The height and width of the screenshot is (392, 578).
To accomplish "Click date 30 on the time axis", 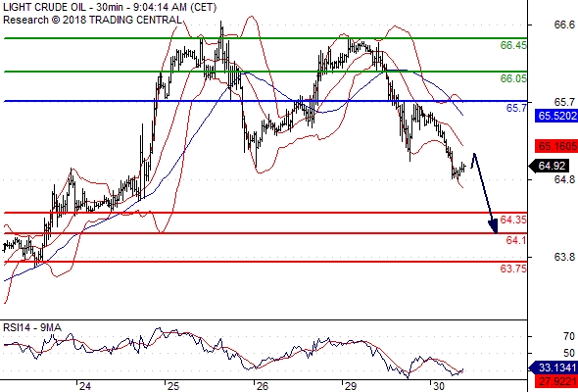I will pyautogui.click(x=438, y=386).
